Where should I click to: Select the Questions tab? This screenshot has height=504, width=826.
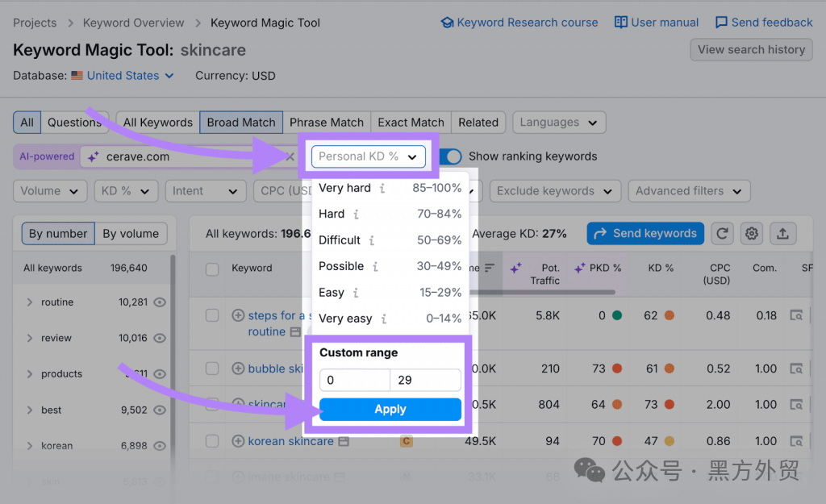[x=74, y=123]
